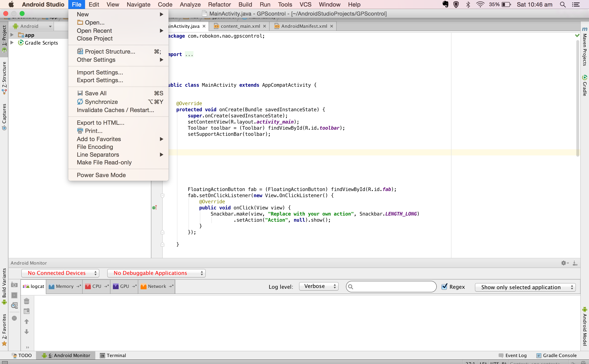Click the terminate application icon
589x364 pixels.
click(15, 318)
